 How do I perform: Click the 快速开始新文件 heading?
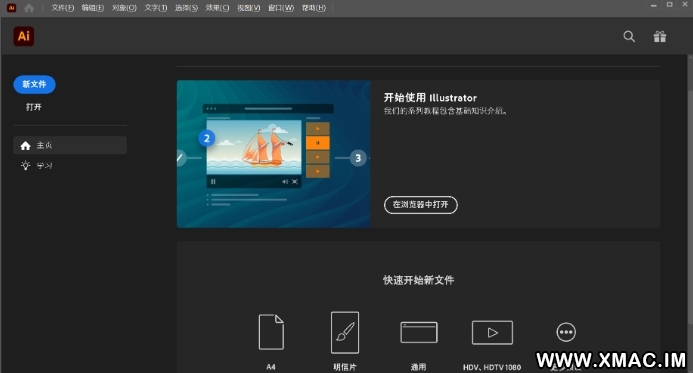(418, 280)
